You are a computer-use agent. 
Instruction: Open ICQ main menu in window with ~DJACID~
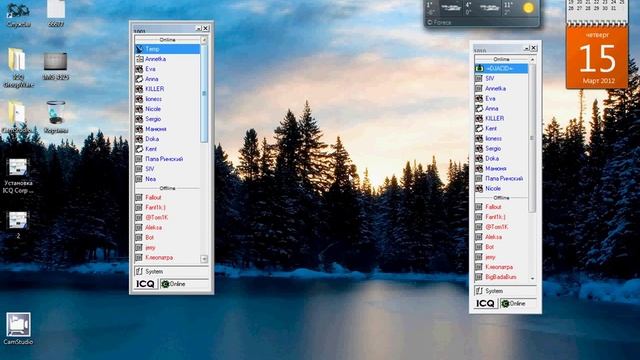coord(486,304)
